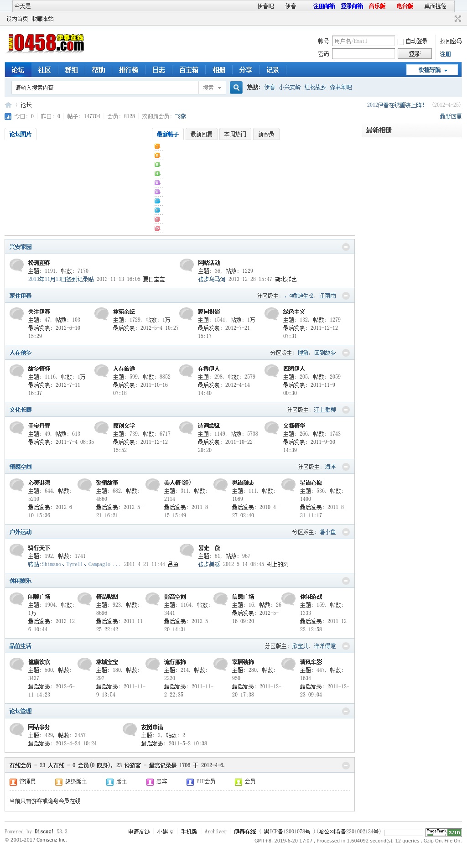Click the i0458.com site logo
This screenshot has height=868, width=467.
(x=45, y=43)
